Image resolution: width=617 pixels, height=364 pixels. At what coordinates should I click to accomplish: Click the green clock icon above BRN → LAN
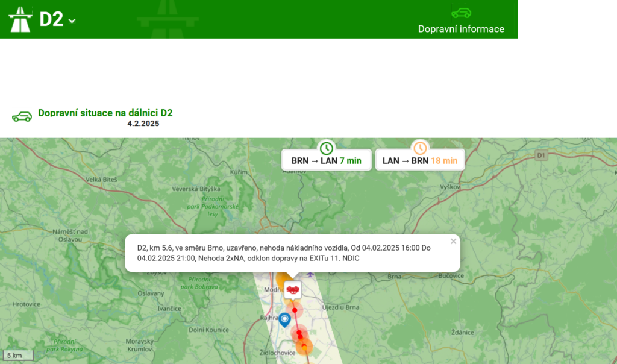pyautogui.click(x=327, y=148)
